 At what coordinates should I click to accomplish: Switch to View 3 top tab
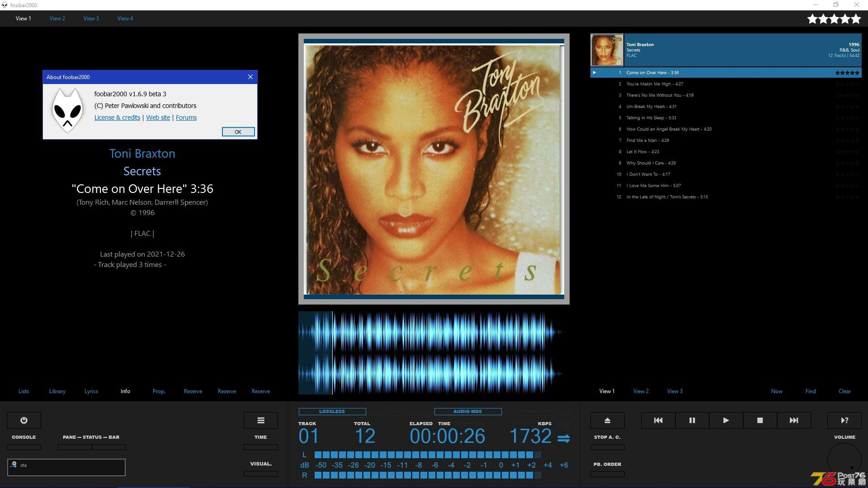click(91, 19)
